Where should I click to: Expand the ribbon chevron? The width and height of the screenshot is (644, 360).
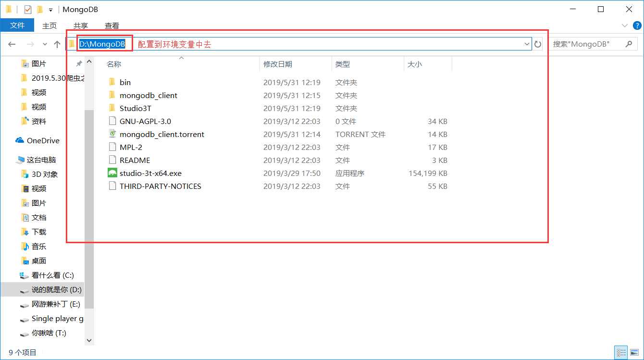(x=624, y=25)
